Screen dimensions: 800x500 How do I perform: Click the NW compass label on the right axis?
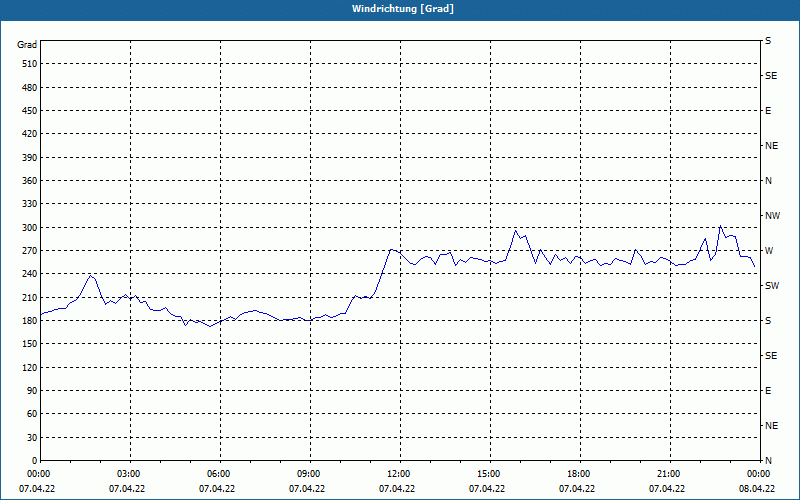click(x=772, y=216)
